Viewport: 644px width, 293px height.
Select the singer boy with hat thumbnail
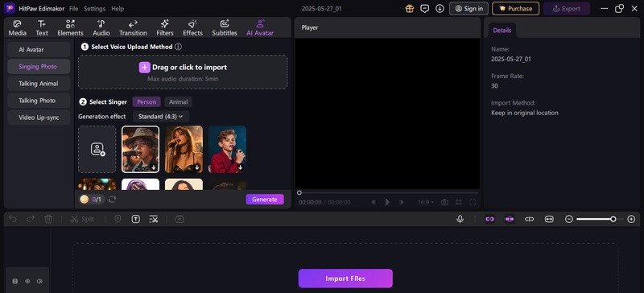(x=140, y=149)
